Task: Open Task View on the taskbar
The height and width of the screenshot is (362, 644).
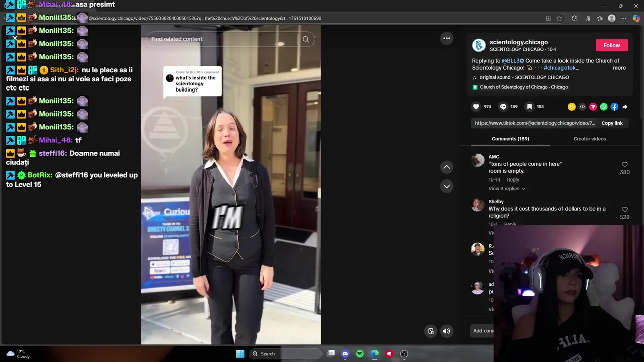Action: (331, 354)
